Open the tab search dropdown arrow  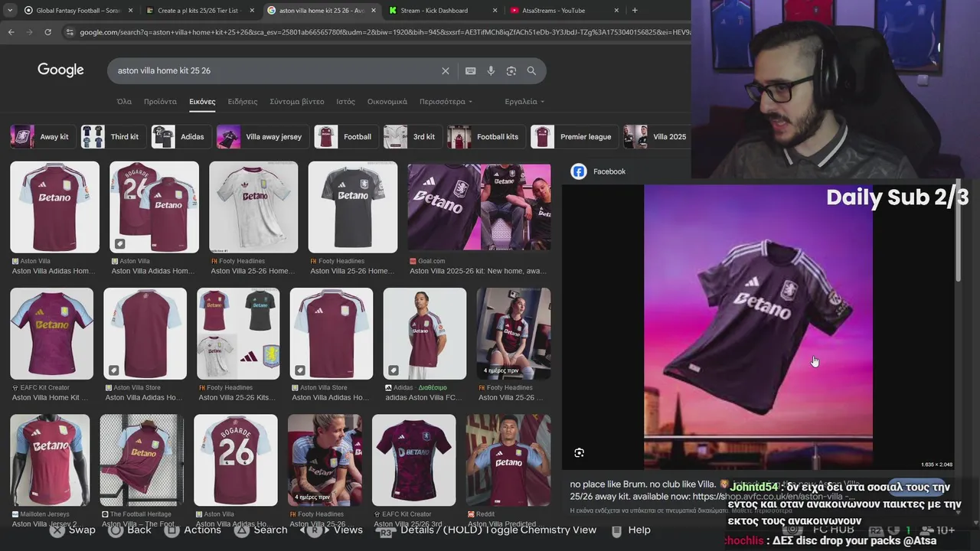(9, 10)
